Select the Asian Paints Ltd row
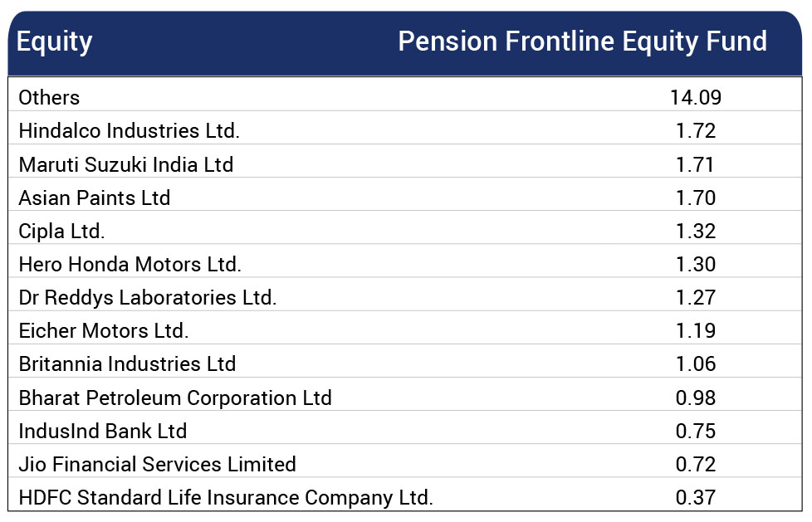812x522 pixels. click(405, 194)
